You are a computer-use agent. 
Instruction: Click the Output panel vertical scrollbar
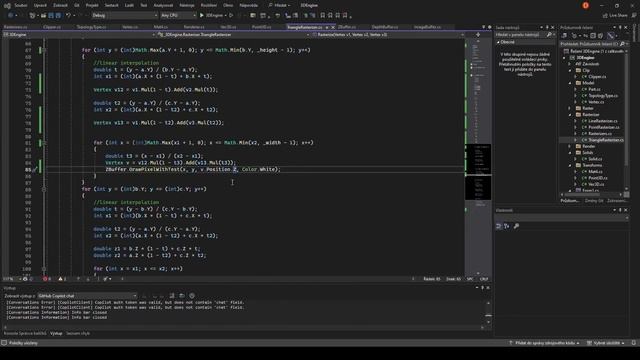point(488,313)
